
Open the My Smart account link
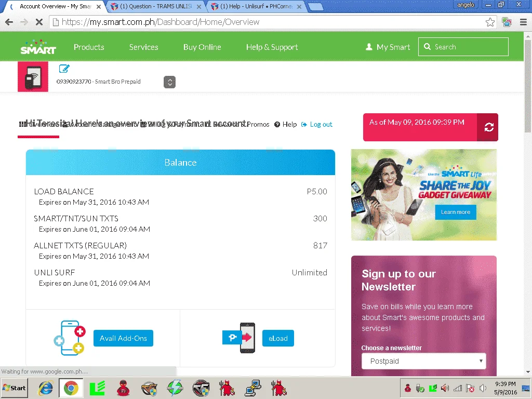click(388, 47)
